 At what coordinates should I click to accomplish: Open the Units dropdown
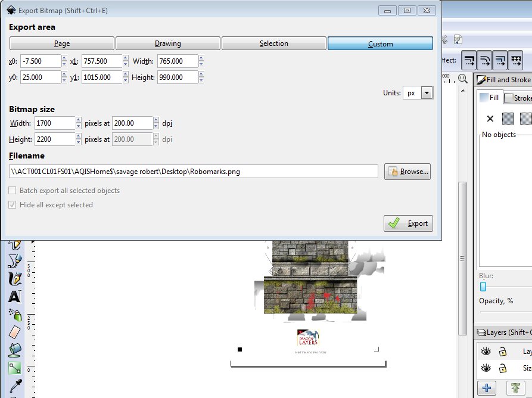[426, 93]
